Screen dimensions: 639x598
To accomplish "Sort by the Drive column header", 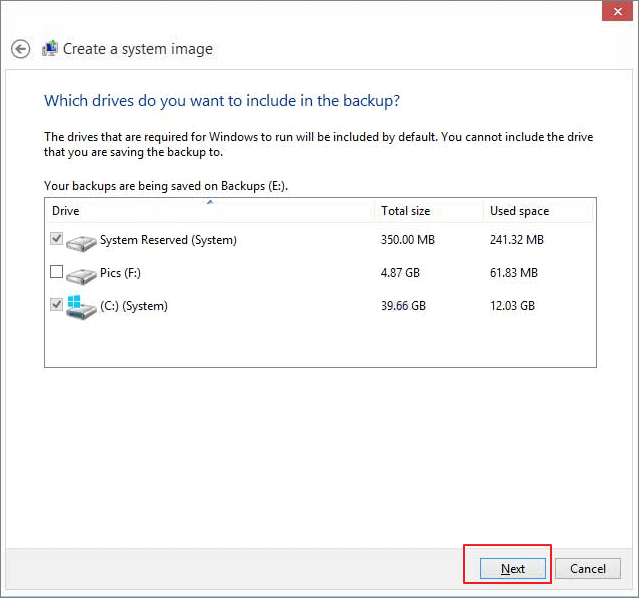I will [x=210, y=211].
